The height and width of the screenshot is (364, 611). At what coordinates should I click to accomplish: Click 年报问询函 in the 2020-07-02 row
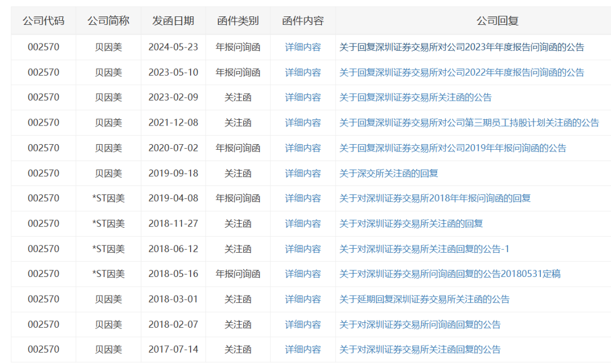coord(238,148)
